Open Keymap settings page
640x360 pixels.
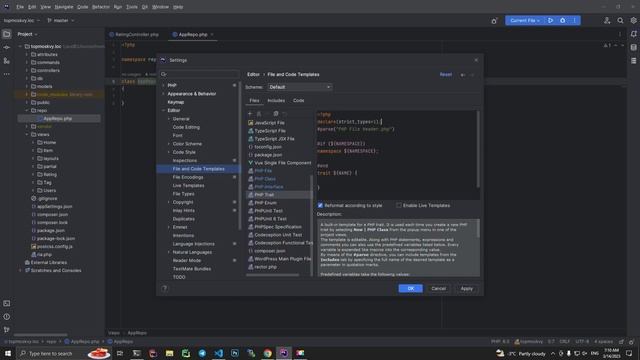pyautogui.click(x=176, y=102)
